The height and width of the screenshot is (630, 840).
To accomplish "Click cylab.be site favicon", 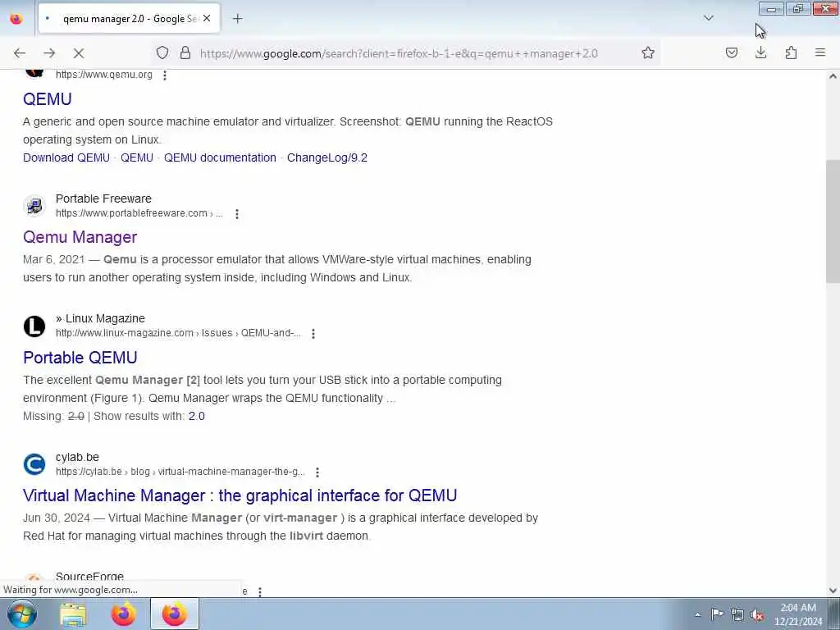I will click(34, 464).
